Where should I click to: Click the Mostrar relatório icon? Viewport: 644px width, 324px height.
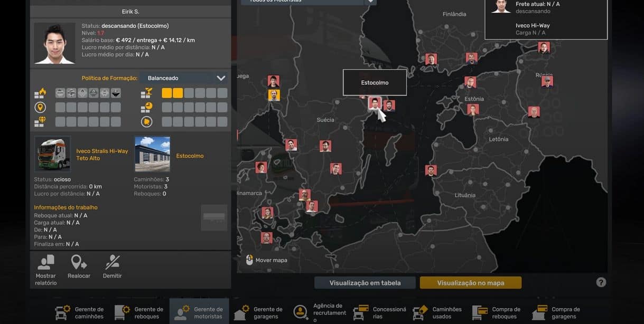pos(46,262)
